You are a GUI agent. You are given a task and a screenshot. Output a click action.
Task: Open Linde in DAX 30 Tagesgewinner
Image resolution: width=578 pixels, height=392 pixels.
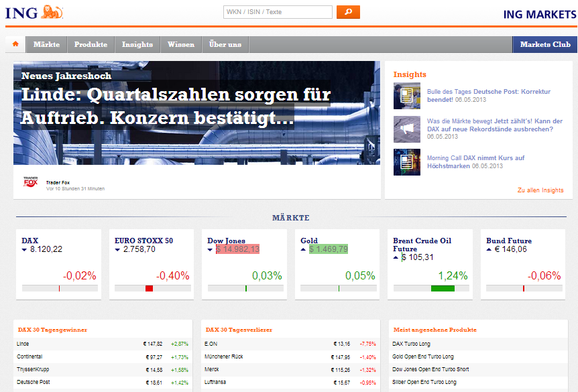23,343
